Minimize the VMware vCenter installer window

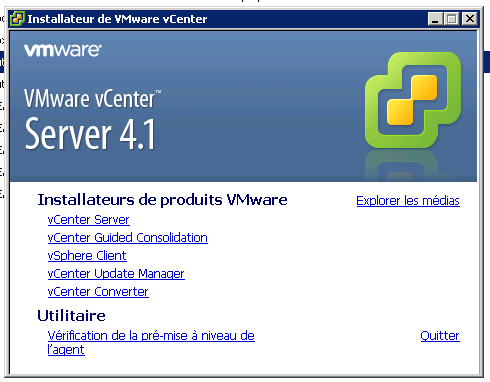(x=435, y=19)
